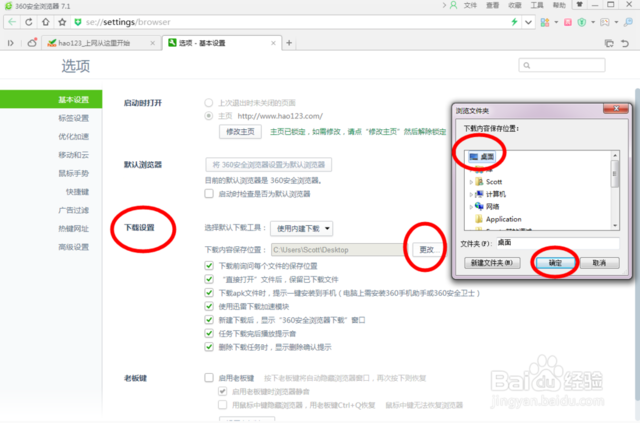Viewport: 640px width, 423px height.
Task: Open the 使用内建下载 dropdown
Action: [302, 229]
